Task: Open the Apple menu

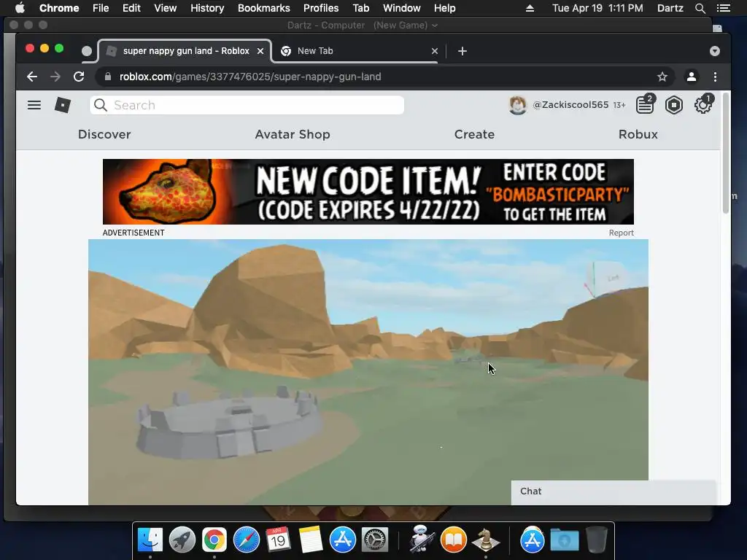Action: pyautogui.click(x=20, y=8)
